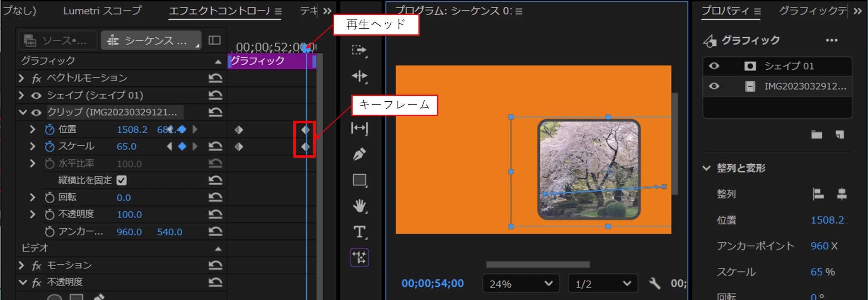Add or remove 位置 keyframe diamond
The height and width of the screenshot is (300, 868).
pos(182,129)
